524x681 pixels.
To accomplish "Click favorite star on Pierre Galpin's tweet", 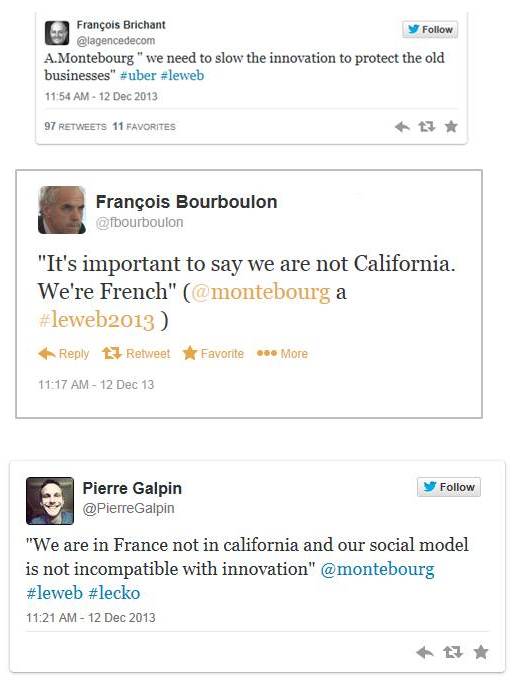I will click(481, 651).
